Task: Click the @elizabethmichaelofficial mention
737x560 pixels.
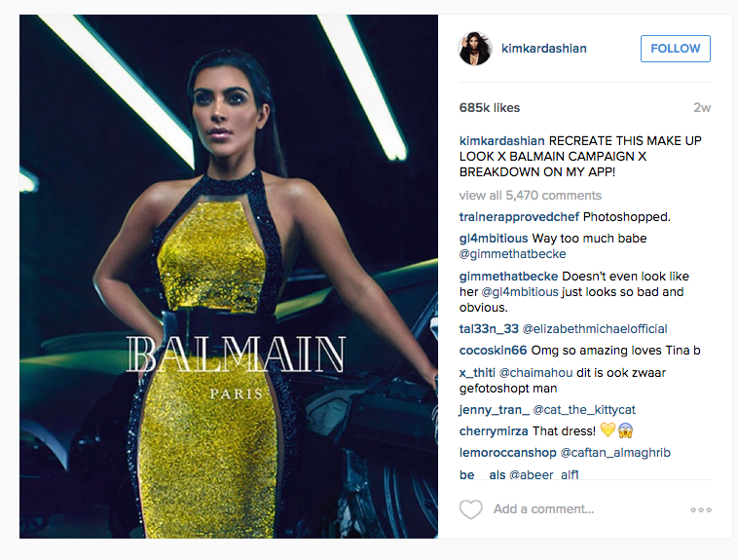Action: click(x=595, y=329)
